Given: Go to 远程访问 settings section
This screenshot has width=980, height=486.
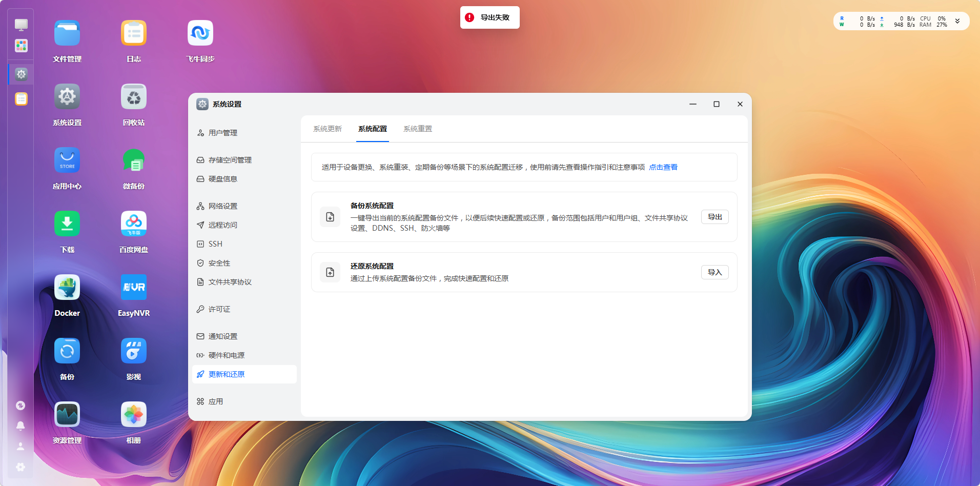Looking at the screenshot, I should 244,225.
